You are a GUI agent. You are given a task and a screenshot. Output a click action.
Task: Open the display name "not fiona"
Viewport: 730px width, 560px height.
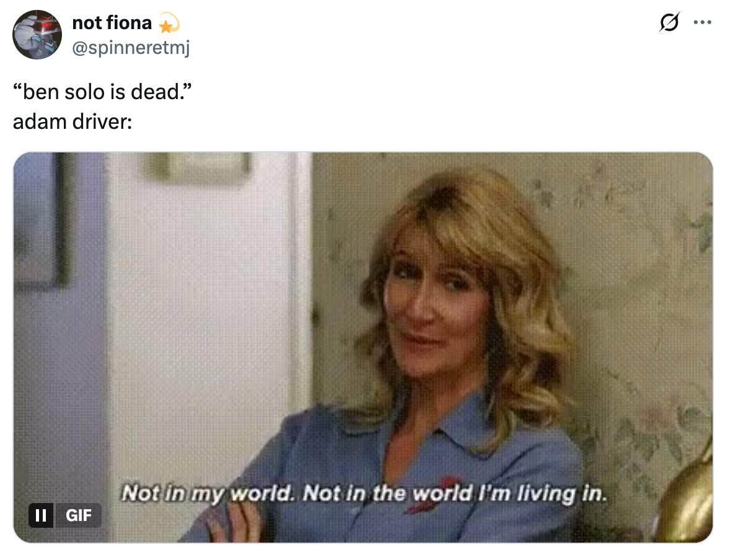coord(112,22)
